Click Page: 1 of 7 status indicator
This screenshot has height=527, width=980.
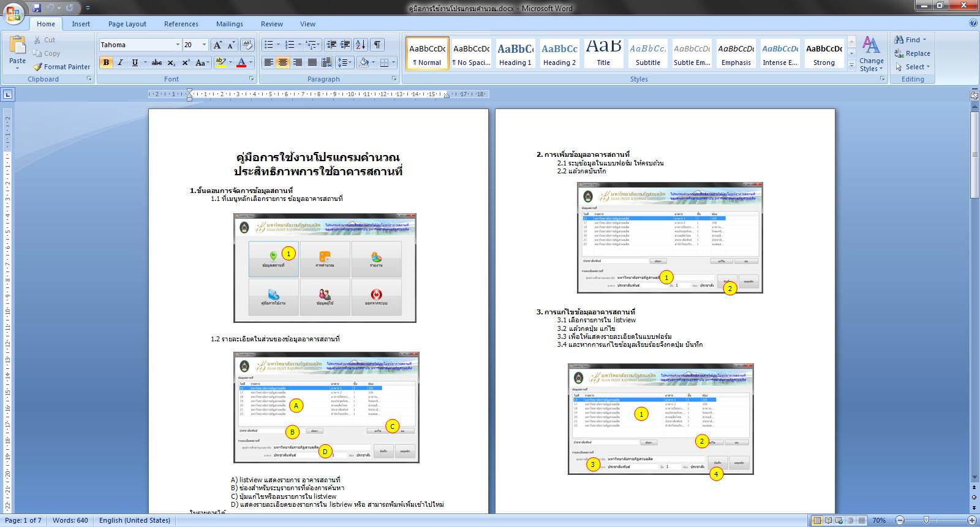point(23,520)
